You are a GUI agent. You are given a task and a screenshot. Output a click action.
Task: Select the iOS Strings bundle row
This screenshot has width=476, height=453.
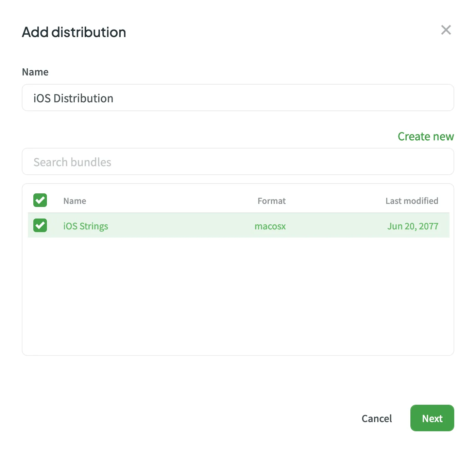click(x=238, y=225)
